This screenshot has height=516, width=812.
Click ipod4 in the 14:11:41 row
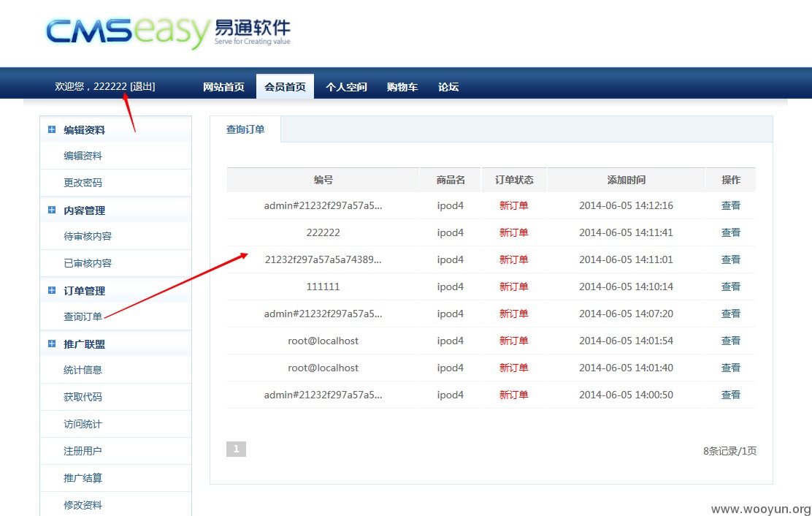point(450,232)
